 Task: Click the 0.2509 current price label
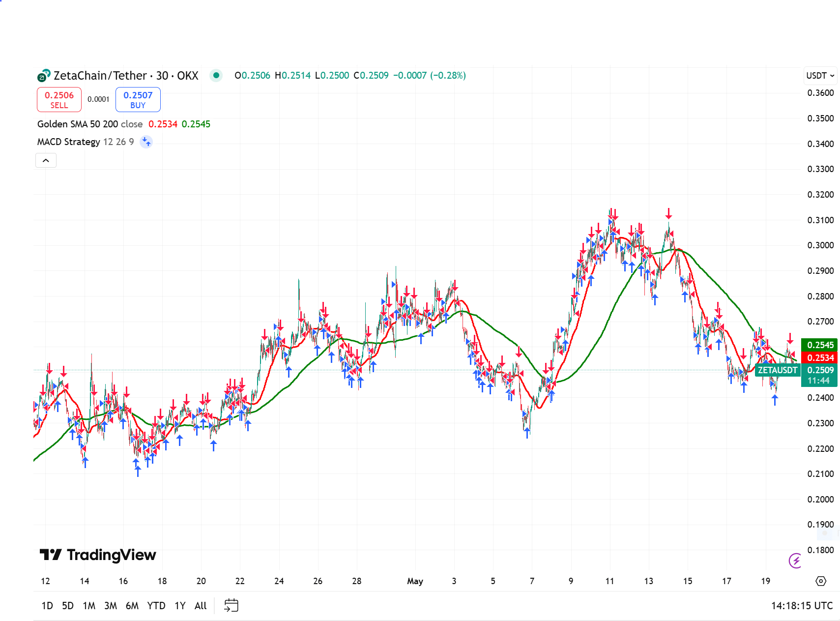(x=819, y=370)
